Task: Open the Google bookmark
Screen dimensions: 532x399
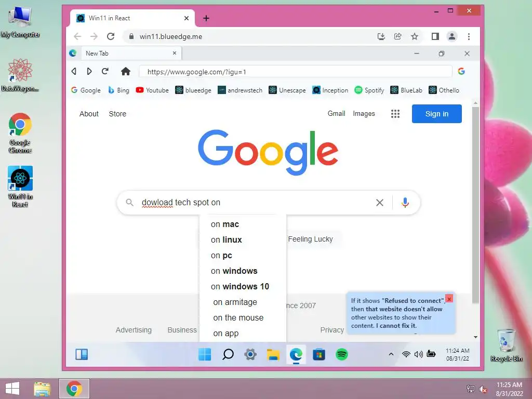Action: 86,90
